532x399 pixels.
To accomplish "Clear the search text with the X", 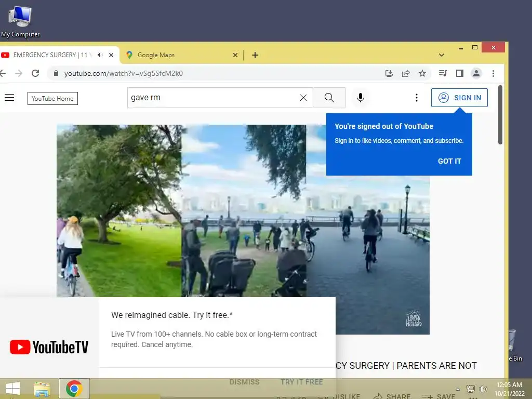I will coord(303,98).
